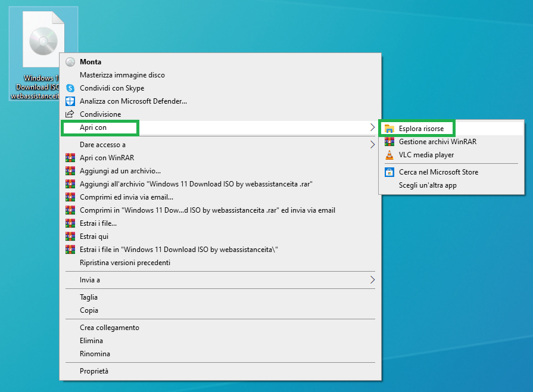
Task: Click the share icon beside Condivisione
Action: coord(70,114)
